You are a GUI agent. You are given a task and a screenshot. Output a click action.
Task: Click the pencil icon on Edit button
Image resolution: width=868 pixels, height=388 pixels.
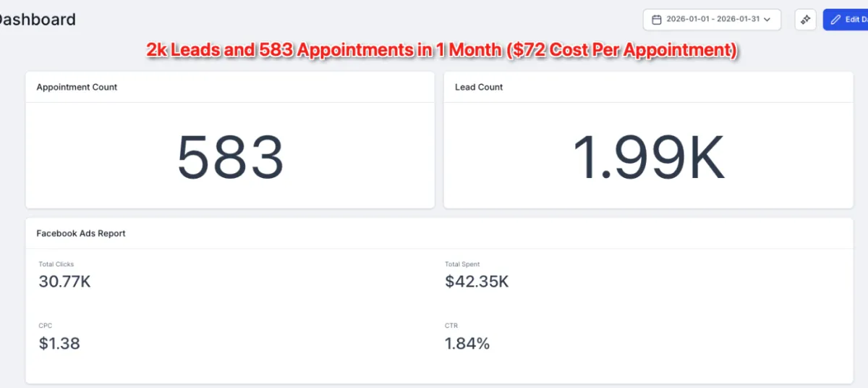pos(836,20)
